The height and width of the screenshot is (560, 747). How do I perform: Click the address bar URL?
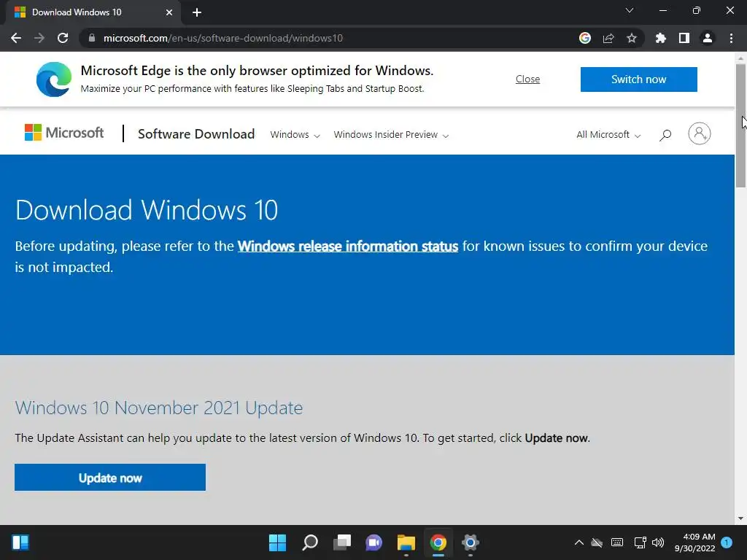tap(223, 38)
